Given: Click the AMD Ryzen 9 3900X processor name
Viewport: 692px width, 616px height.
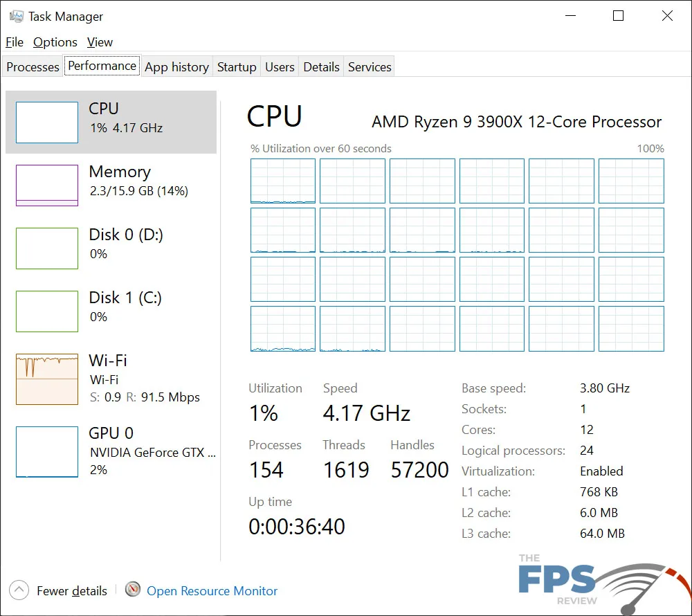Looking at the screenshot, I should [x=516, y=122].
